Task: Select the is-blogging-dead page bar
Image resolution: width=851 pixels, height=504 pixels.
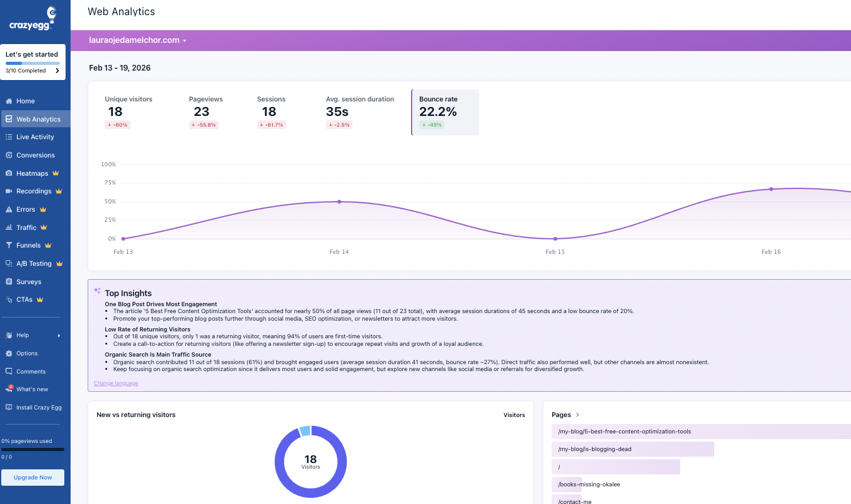Action: (x=633, y=449)
